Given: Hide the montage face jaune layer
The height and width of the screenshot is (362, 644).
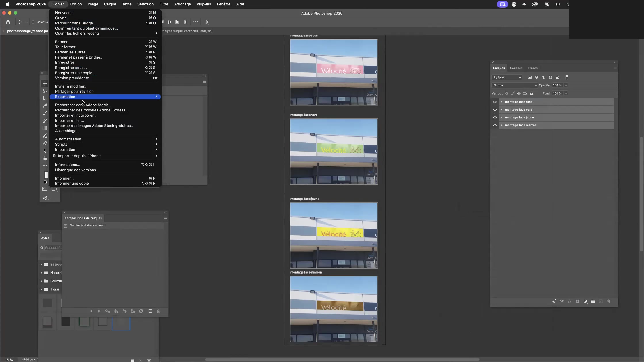Looking at the screenshot, I should tap(495, 118).
